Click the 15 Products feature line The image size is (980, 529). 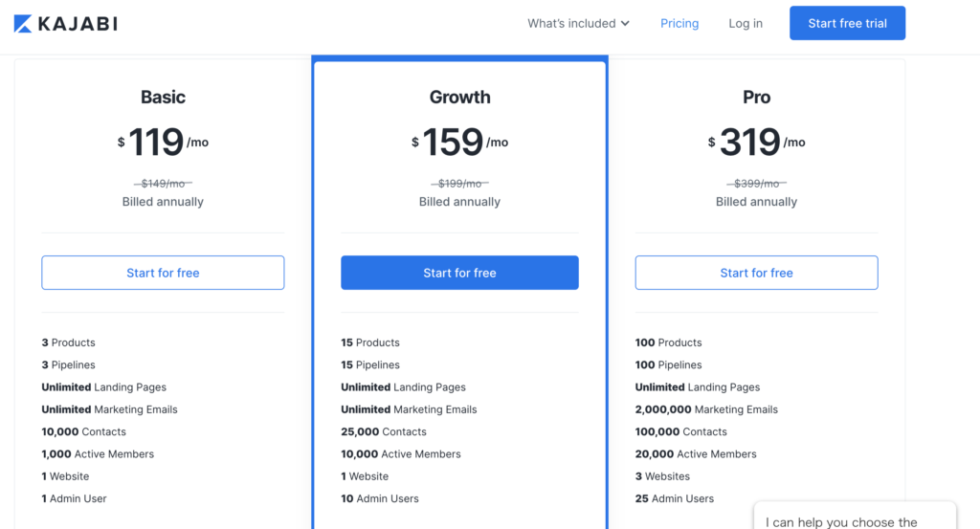(370, 342)
